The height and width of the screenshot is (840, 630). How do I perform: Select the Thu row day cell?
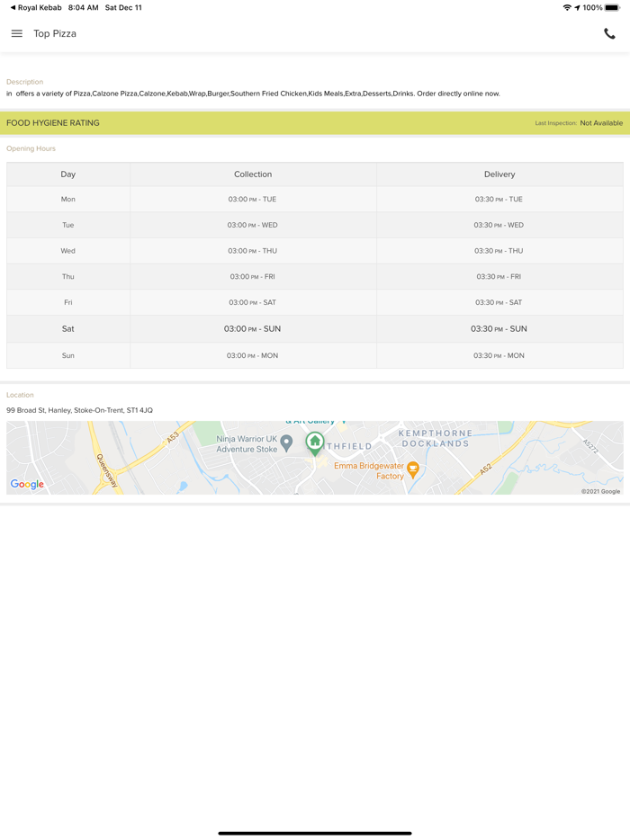tap(68, 276)
